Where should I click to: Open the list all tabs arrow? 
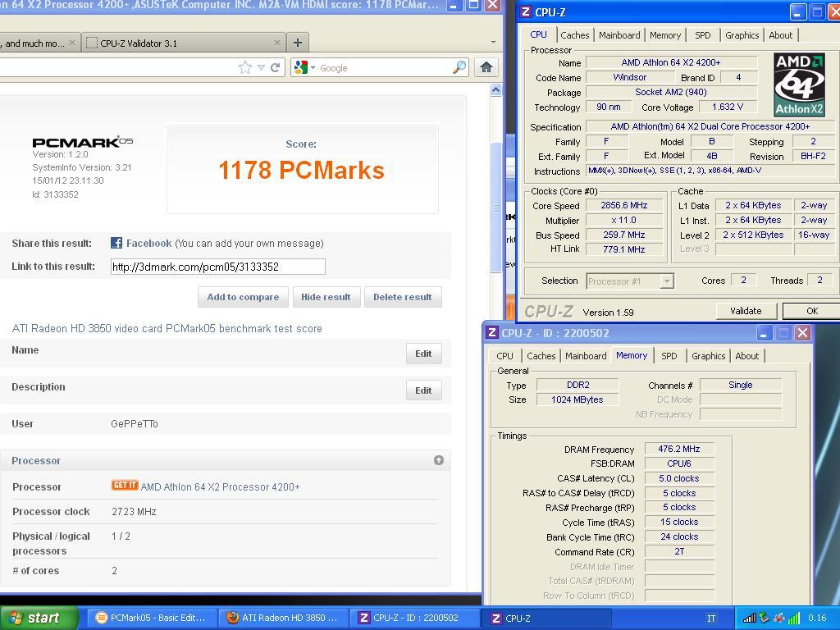click(493, 42)
